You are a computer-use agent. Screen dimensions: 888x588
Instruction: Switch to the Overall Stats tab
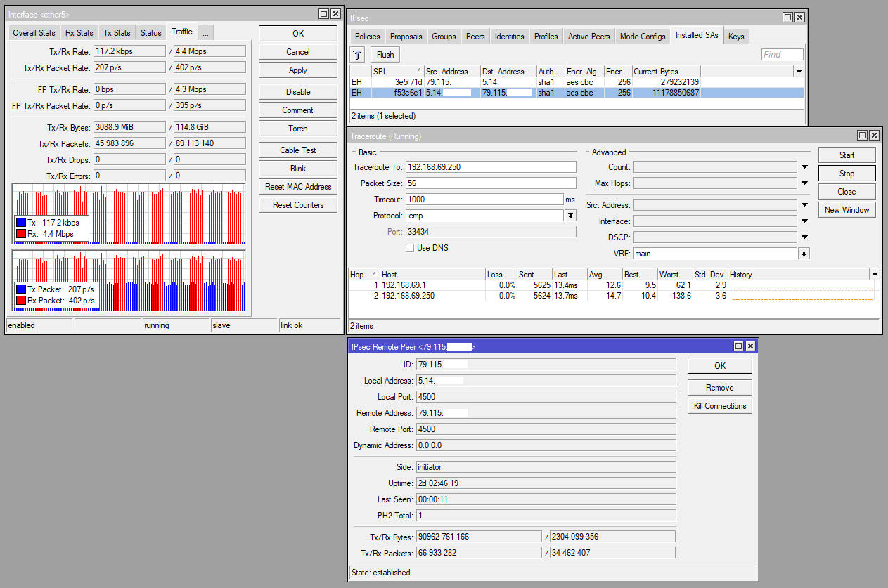(x=34, y=33)
